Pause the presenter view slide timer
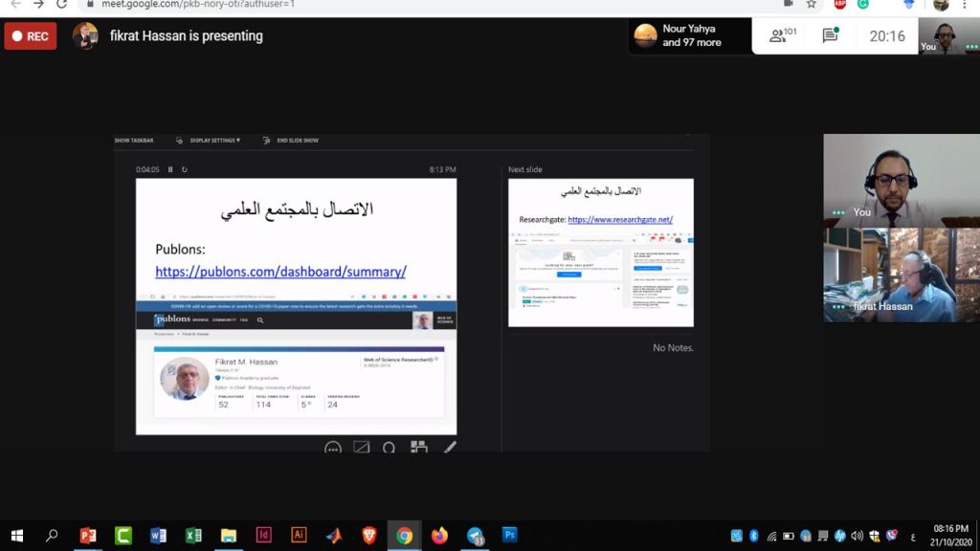Screen dimensions: 980x551 coord(170,169)
